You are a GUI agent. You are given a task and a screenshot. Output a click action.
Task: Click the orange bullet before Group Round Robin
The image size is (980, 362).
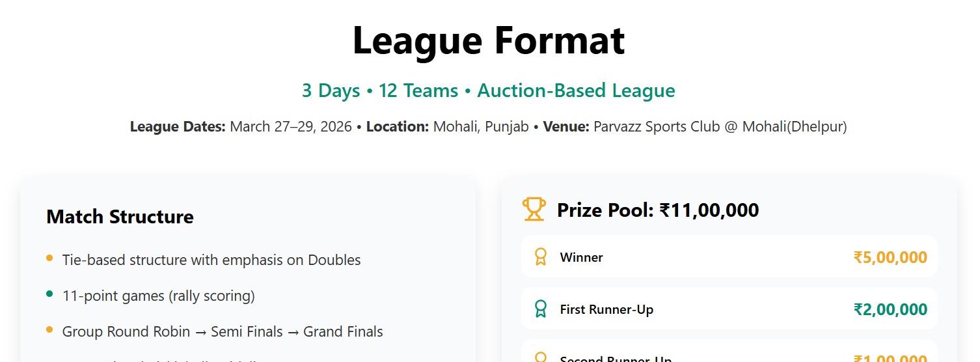[49, 330]
